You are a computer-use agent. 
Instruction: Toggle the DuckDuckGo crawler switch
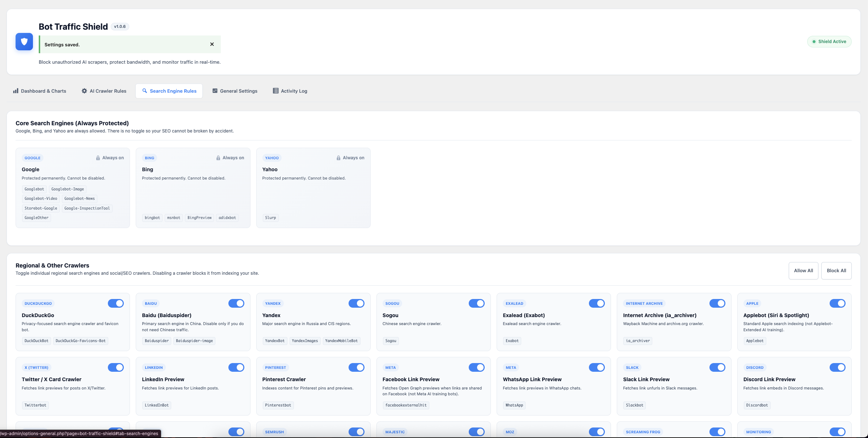coord(116,303)
